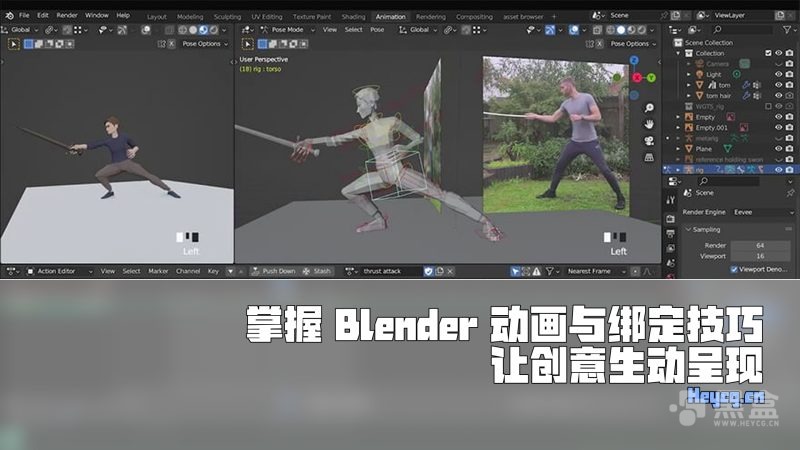Open Global orientation dropdown in center viewport
The image size is (800, 450).
[x=418, y=30]
